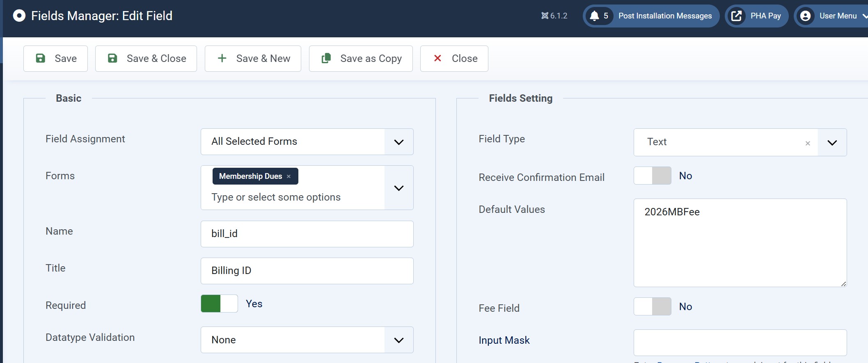Click the notification bell icon

[x=594, y=16]
